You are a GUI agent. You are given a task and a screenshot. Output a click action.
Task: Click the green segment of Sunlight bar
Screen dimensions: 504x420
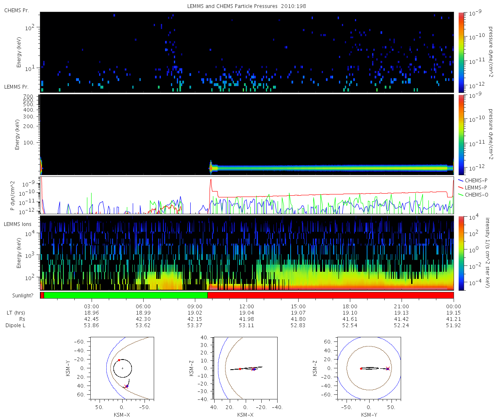point(126,295)
